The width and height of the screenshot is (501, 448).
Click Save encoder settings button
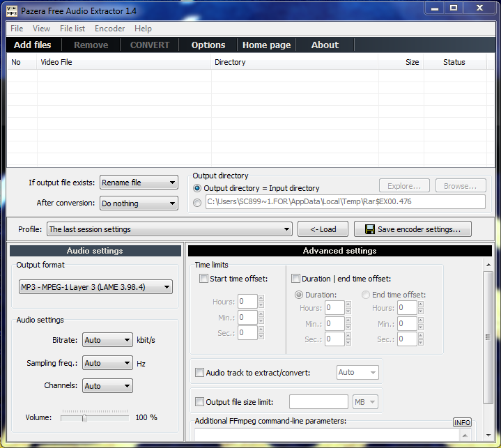click(x=413, y=229)
